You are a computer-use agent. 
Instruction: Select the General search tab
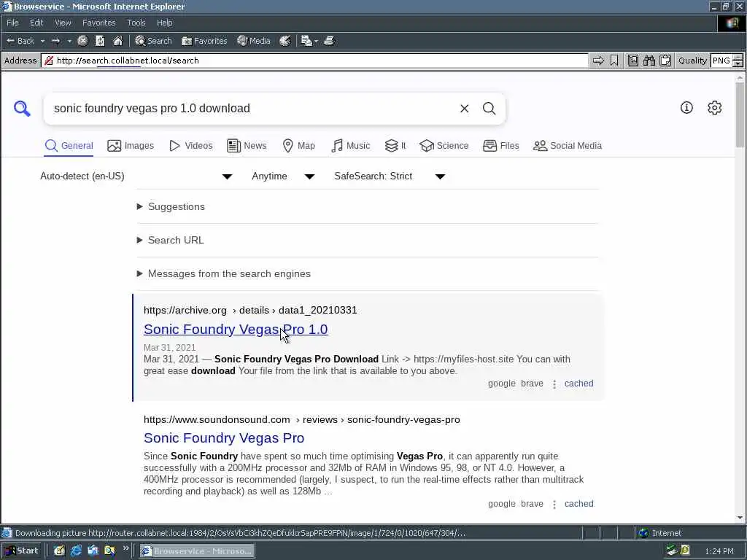69,146
